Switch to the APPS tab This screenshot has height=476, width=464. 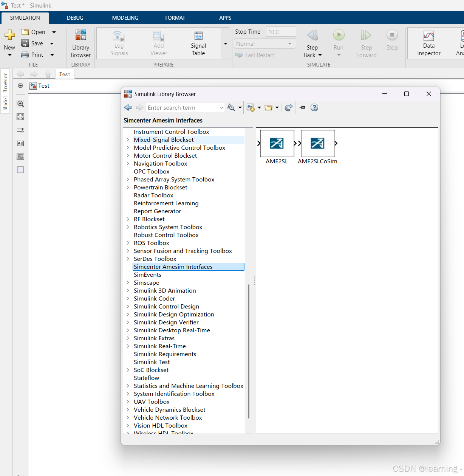click(225, 18)
